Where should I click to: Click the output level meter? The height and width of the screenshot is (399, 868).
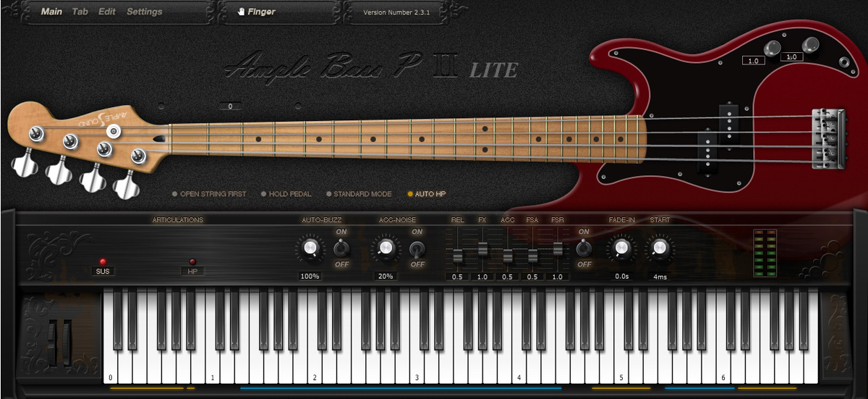[765, 253]
